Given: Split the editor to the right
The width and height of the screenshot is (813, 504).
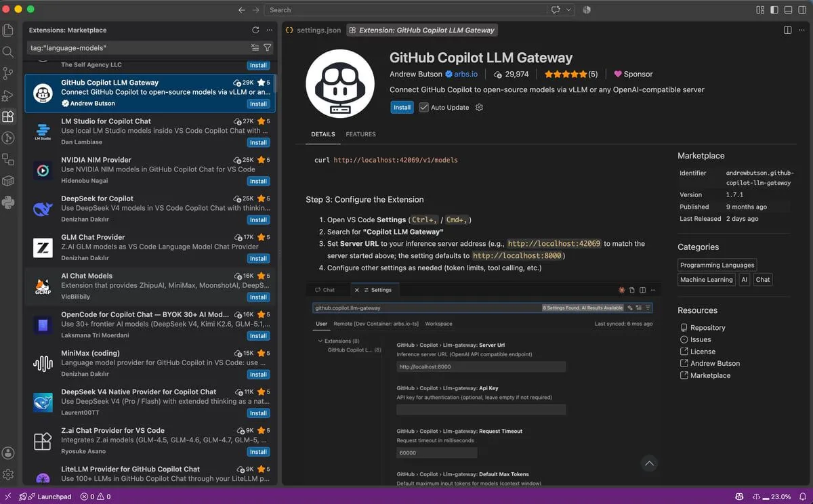Looking at the screenshot, I should point(787,30).
